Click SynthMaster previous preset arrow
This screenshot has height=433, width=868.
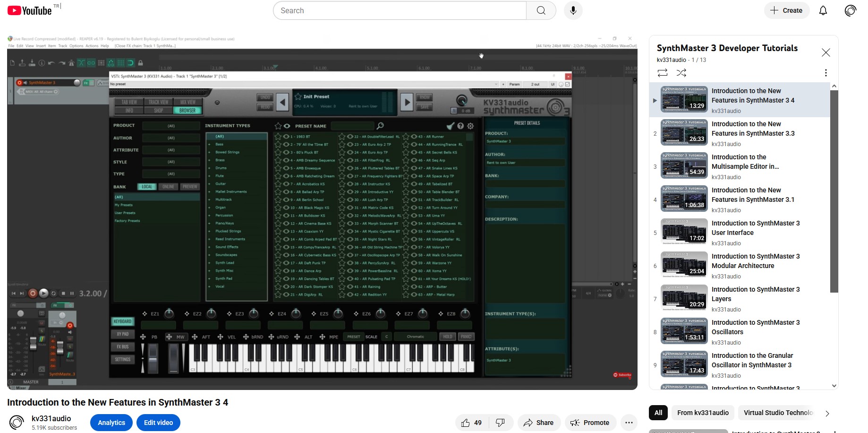coord(282,102)
